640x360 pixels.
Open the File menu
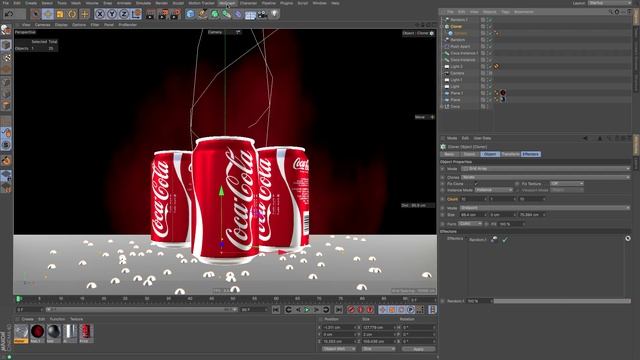coord(6,3)
